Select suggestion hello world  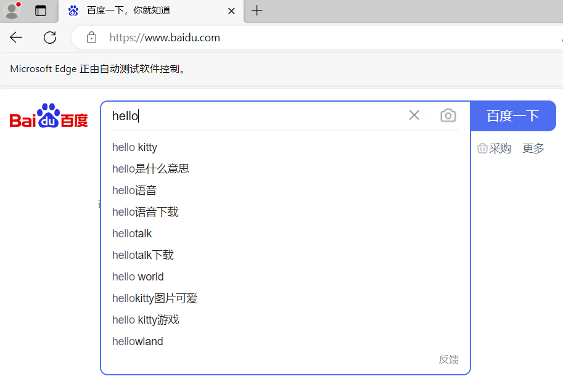(x=285, y=276)
